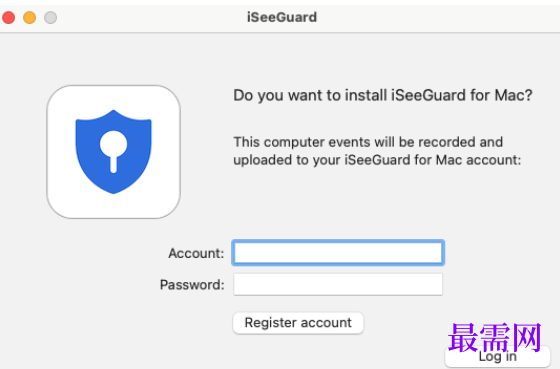Minimize the window using the yellow button

[x=29, y=17]
